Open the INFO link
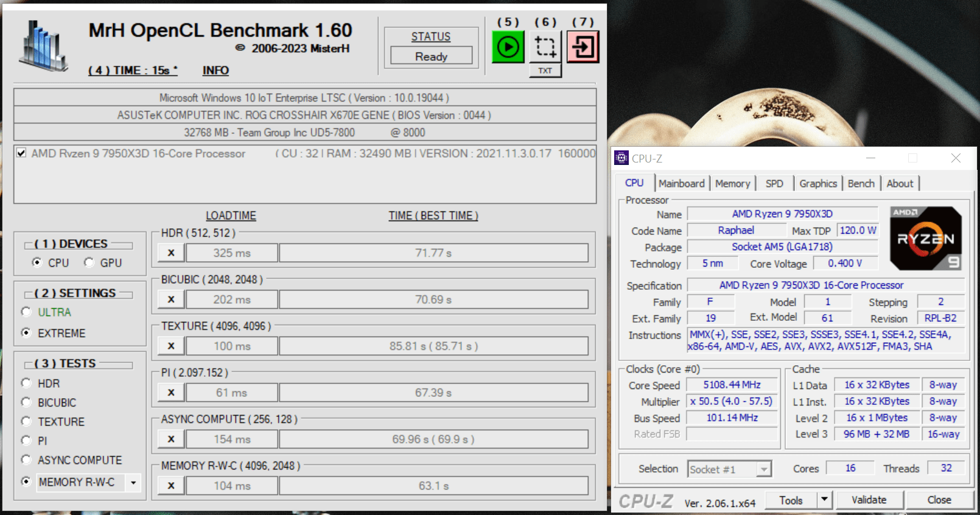 215,71
